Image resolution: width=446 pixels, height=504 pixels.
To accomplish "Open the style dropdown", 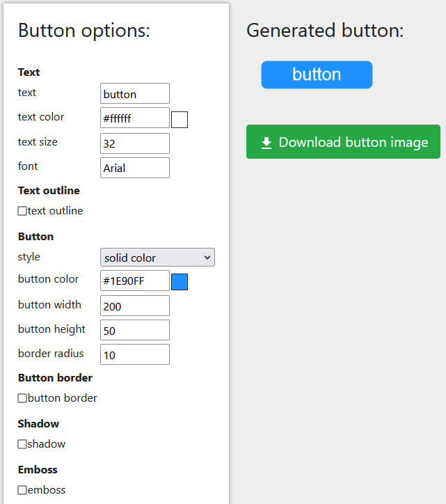I will (x=157, y=258).
